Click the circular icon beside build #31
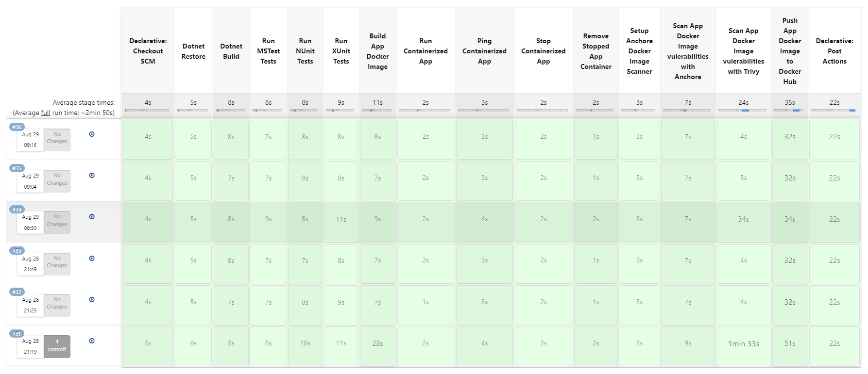The width and height of the screenshot is (868, 374). tap(92, 341)
